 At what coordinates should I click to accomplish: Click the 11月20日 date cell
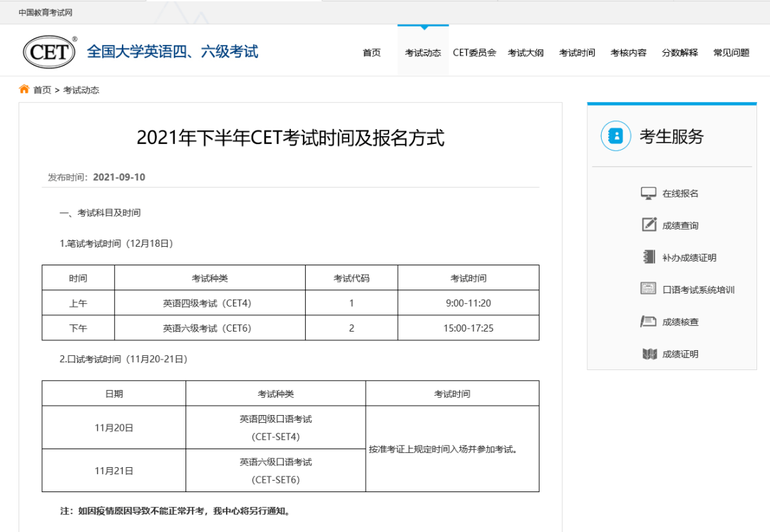[x=114, y=428]
